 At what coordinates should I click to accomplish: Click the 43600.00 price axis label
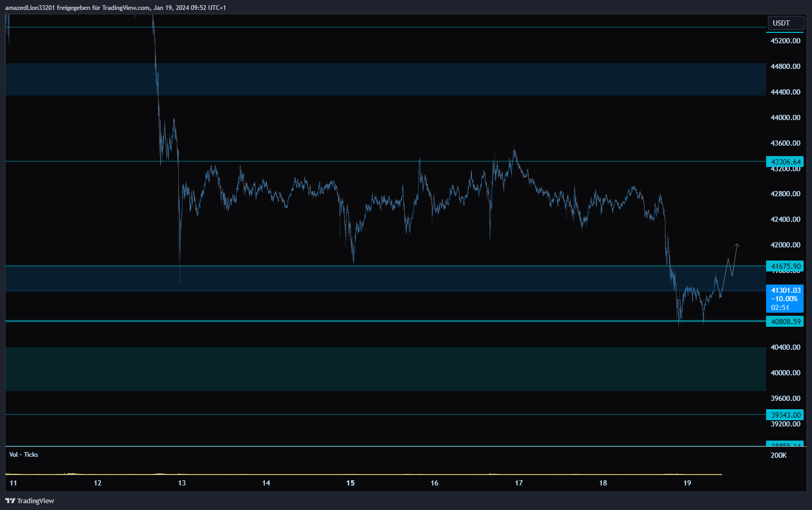pos(785,143)
